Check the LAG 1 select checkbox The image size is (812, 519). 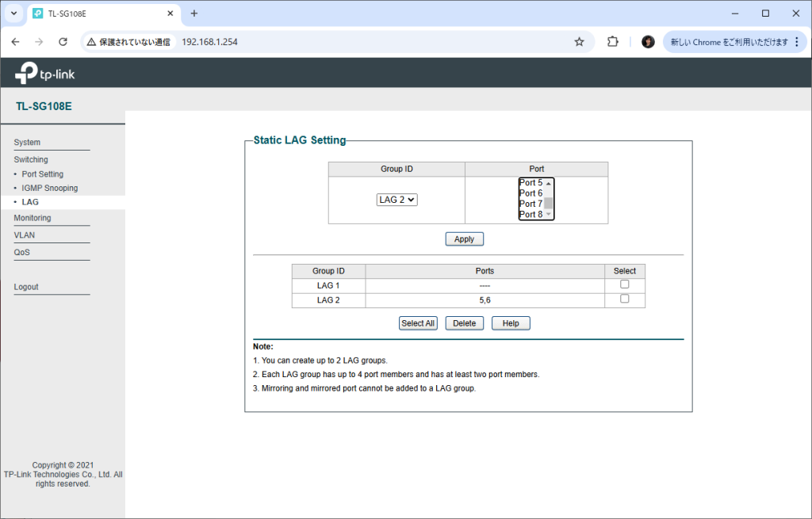point(624,284)
